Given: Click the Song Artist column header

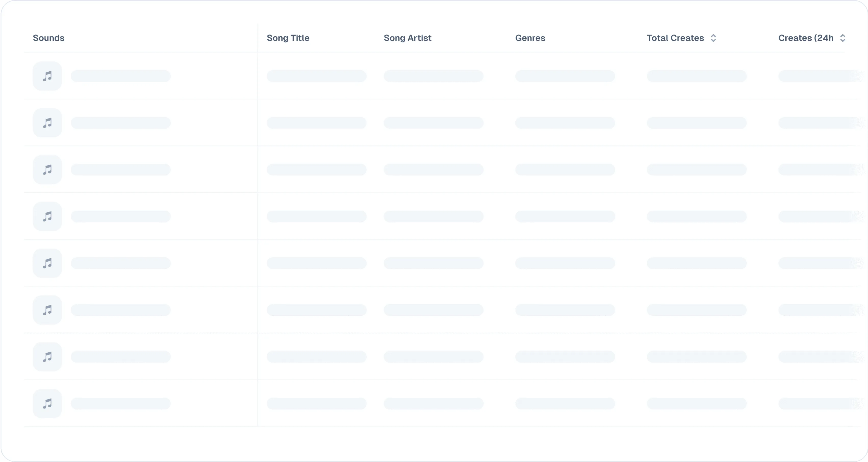Looking at the screenshot, I should point(407,38).
